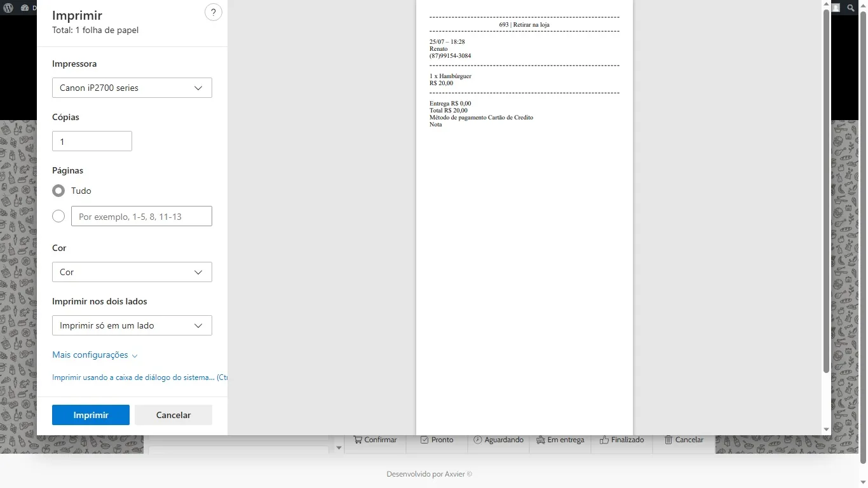This screenshot has height=488, width=868.
Task: Click the Confirmar cart icon
Action: tap(358, 440)
